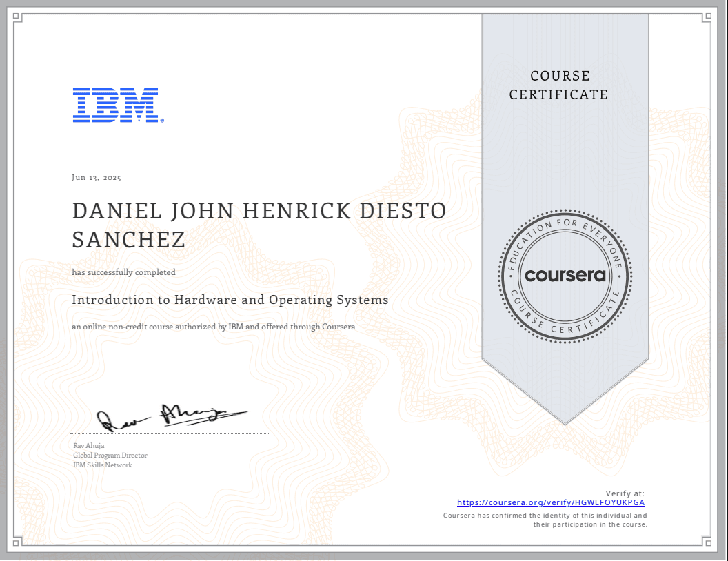Click the date 'Jun 13, 2025'
The height and width of the screenshot is (561, 728).
[x=96, y=177]
